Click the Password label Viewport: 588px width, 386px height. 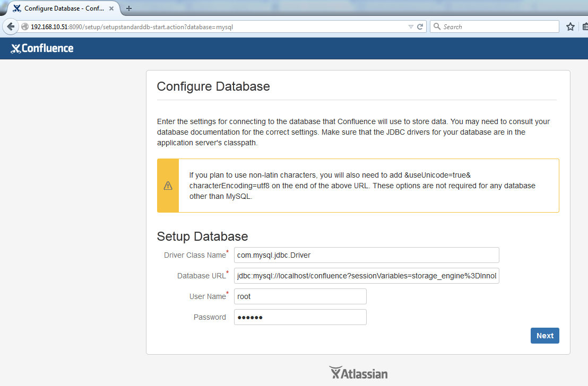point(210,317)
